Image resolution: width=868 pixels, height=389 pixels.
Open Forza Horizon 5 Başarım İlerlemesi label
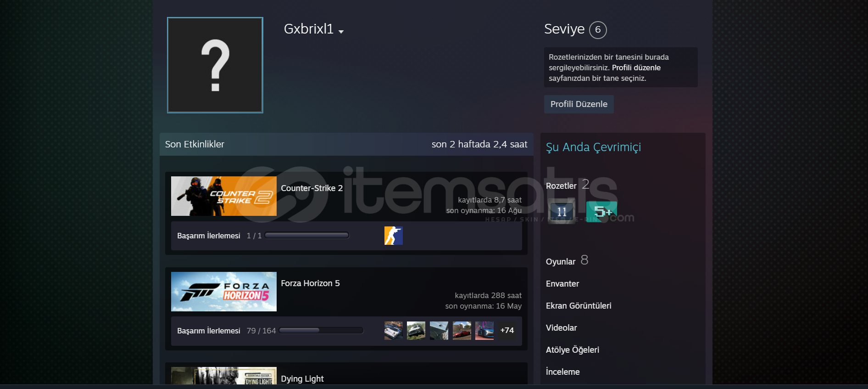tap(209, 331)
